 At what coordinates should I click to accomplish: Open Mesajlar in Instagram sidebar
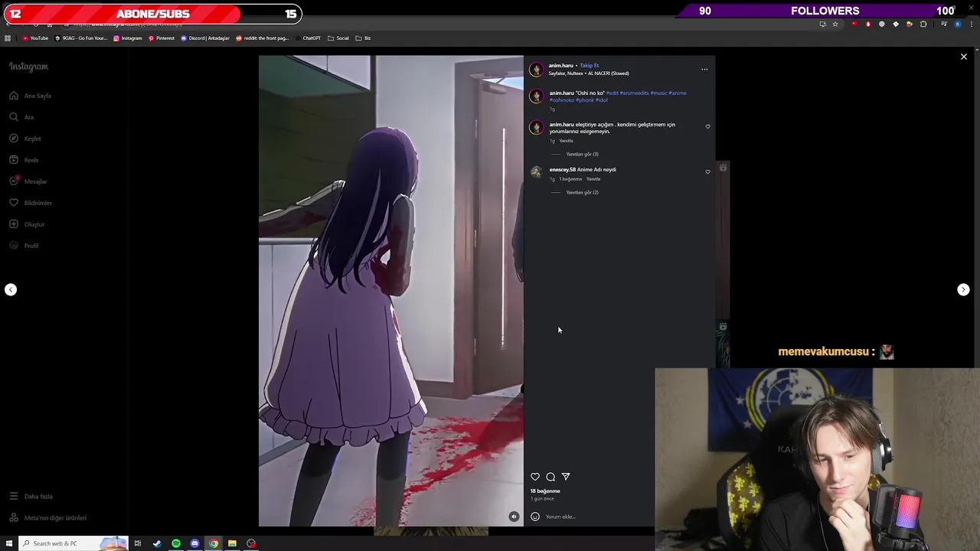click(x=28, y=181)
